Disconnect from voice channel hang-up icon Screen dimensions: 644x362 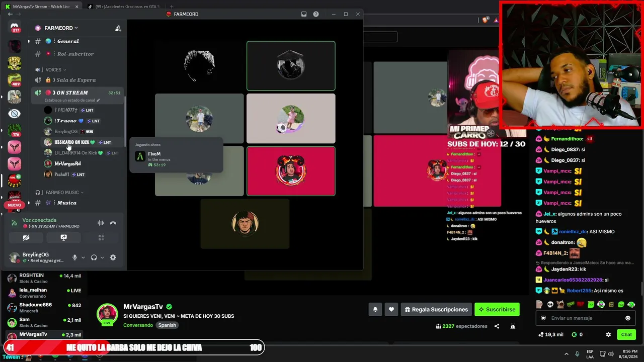113,223
